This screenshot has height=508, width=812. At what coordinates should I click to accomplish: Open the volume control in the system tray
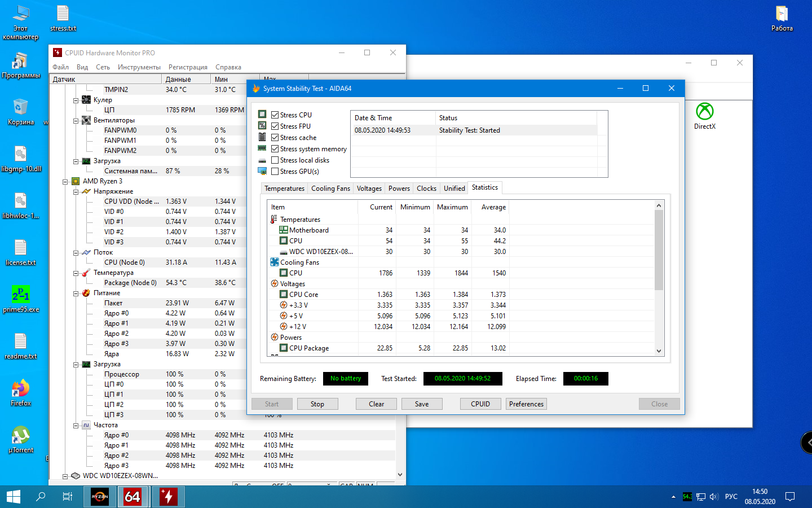(714, 497)
